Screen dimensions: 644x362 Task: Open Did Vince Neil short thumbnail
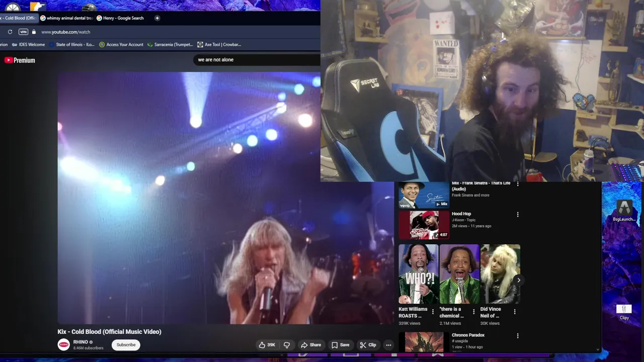pos(500,274)
